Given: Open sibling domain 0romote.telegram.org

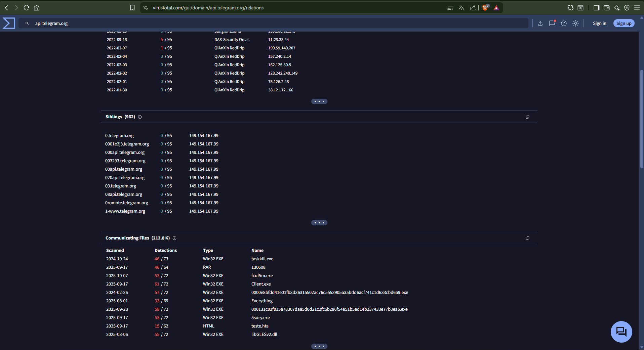Looking at the screenshot, I should click(126, 203).
